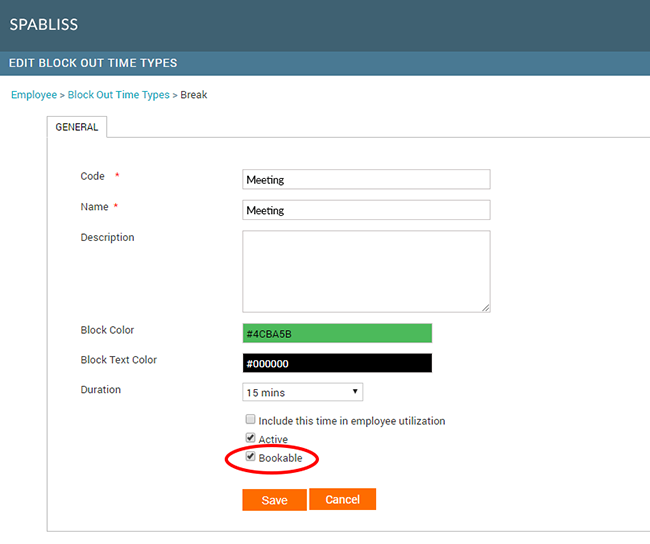Click the Block Color field label
Viewport: 650px width, 544px height.
click(x=107, y=330)
